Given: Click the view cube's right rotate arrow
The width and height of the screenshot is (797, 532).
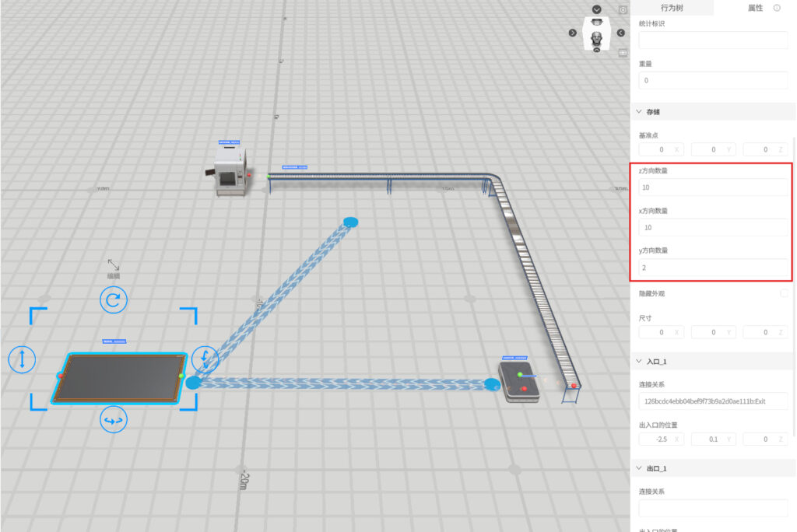Looking at the screenshot, I should click(x=621, y=33).
